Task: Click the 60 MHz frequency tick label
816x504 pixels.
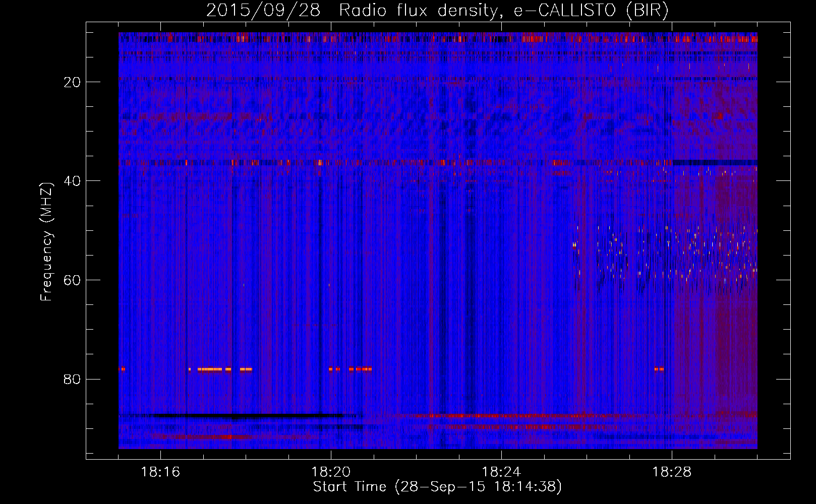Action: 72,280
